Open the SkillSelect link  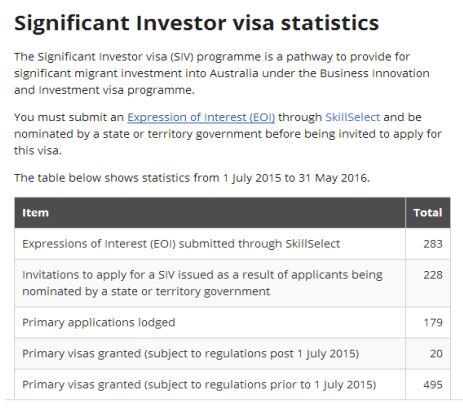(x=353, y=117)
